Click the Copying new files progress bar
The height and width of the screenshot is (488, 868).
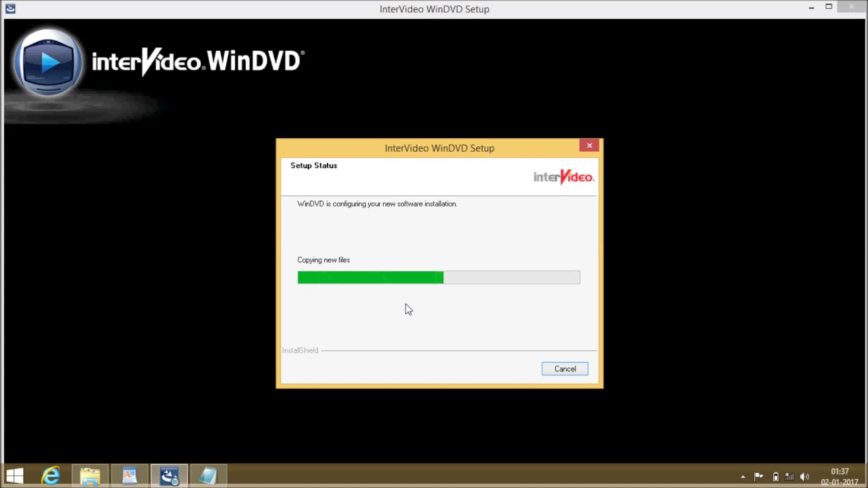tap(439, 277)
